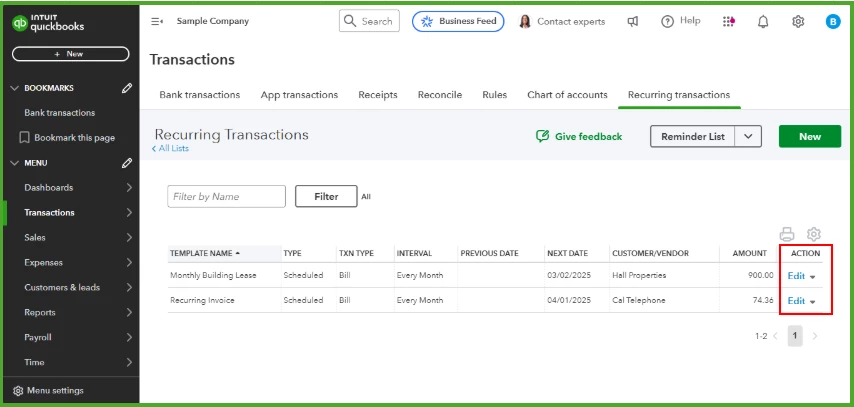854x407 pixels.
Task: Click the Menu settings gear icon
Action: (18, 391)
